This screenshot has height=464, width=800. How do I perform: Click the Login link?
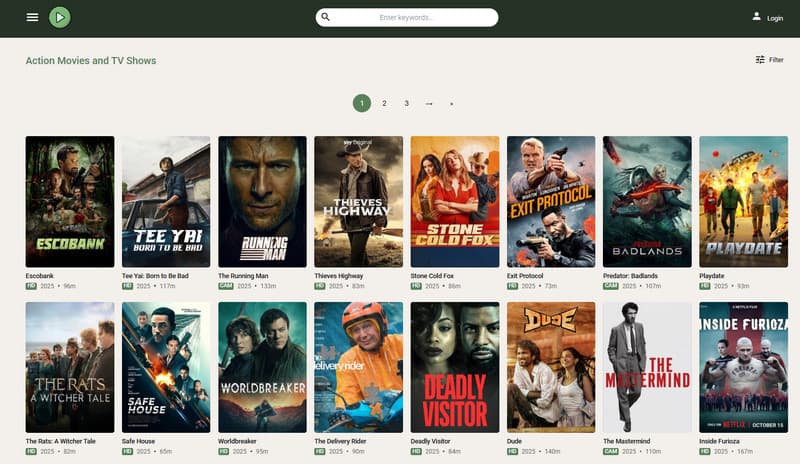click(x=775, y=18)
